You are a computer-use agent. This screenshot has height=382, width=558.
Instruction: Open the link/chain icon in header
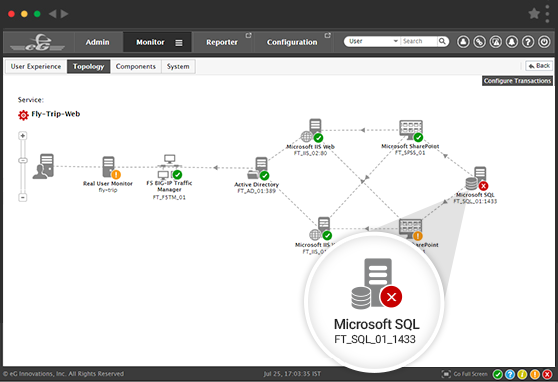479,42
